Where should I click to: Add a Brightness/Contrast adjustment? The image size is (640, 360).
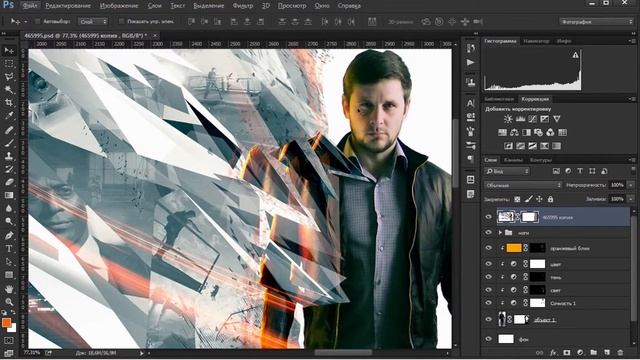pos(508,119)
